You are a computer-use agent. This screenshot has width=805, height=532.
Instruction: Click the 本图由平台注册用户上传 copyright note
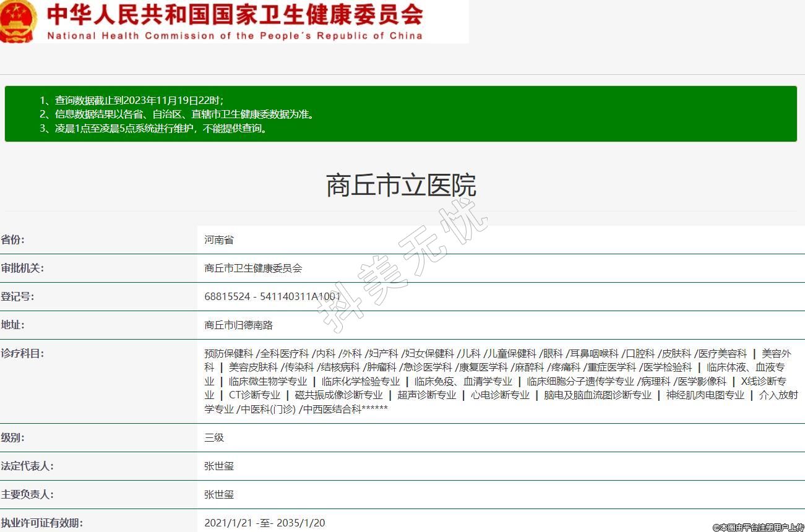(x=758, y=527)
